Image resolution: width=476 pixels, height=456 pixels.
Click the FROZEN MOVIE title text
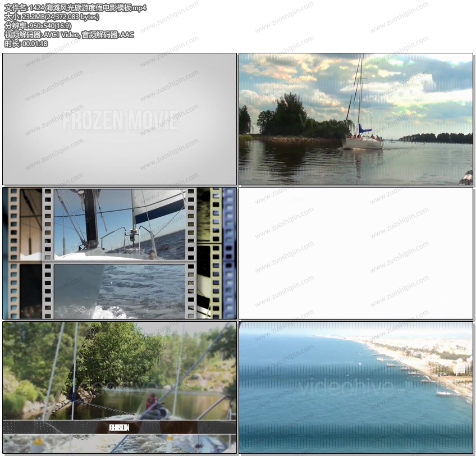click(120, 120)
